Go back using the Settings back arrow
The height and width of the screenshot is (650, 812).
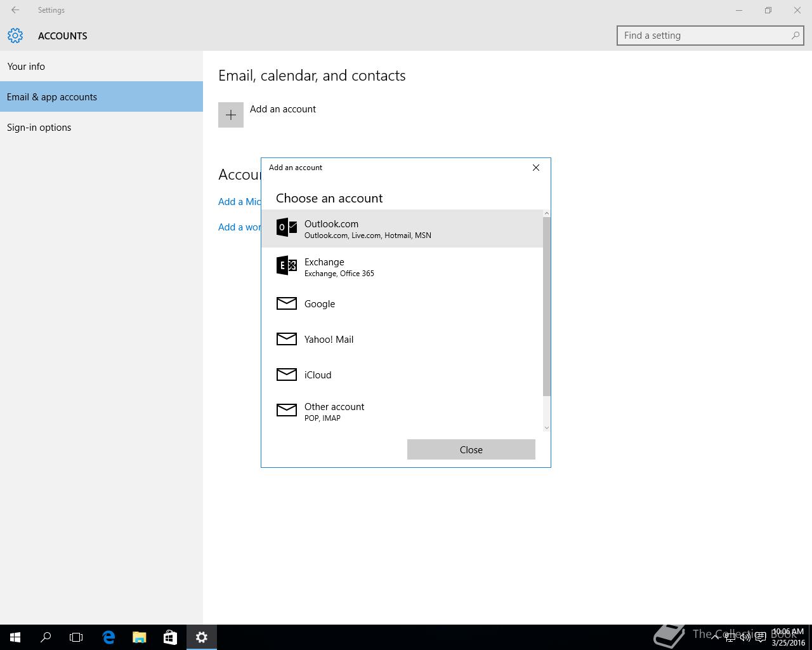point(15,10)
